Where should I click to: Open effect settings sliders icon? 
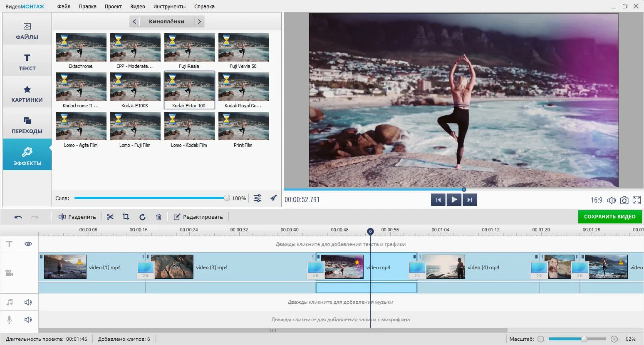(257, 198)
